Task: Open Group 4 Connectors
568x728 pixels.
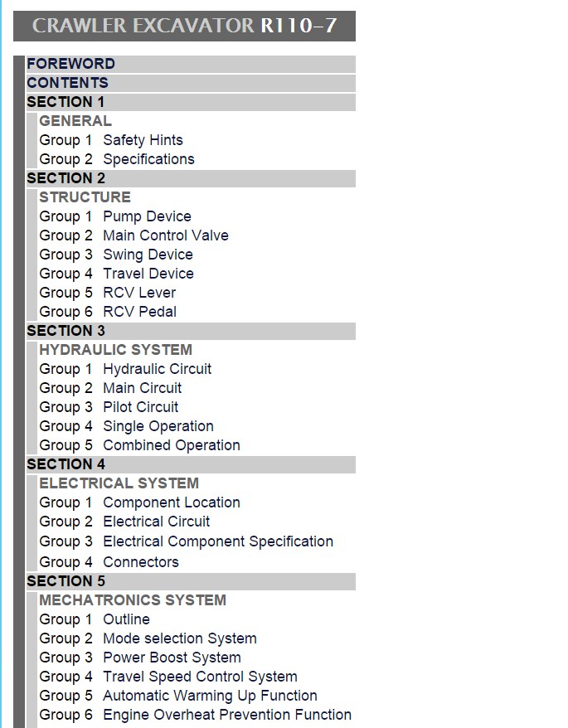Action: click(x=109, y=562)
